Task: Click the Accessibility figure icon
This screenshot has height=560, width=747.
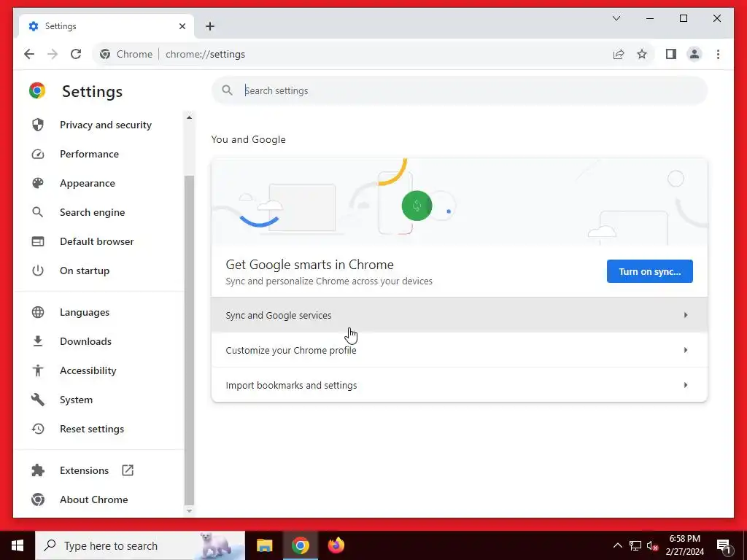Action: pyautogui.click(x=38, y=370)
